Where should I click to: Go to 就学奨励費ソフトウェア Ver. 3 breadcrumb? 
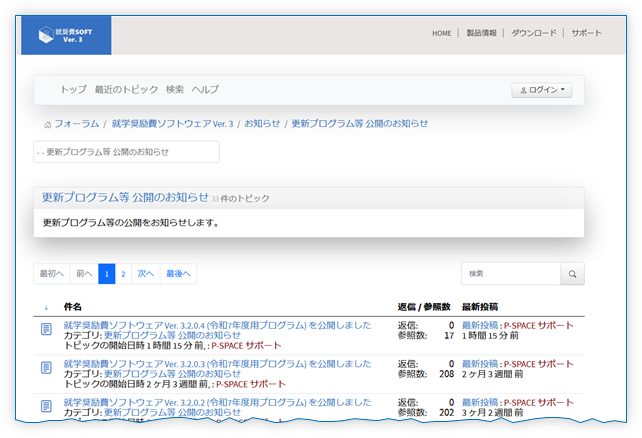click(172, 124)
